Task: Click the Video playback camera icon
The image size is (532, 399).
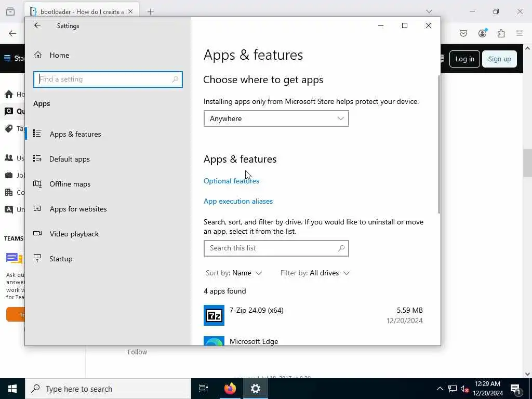Action: (37, 233)
